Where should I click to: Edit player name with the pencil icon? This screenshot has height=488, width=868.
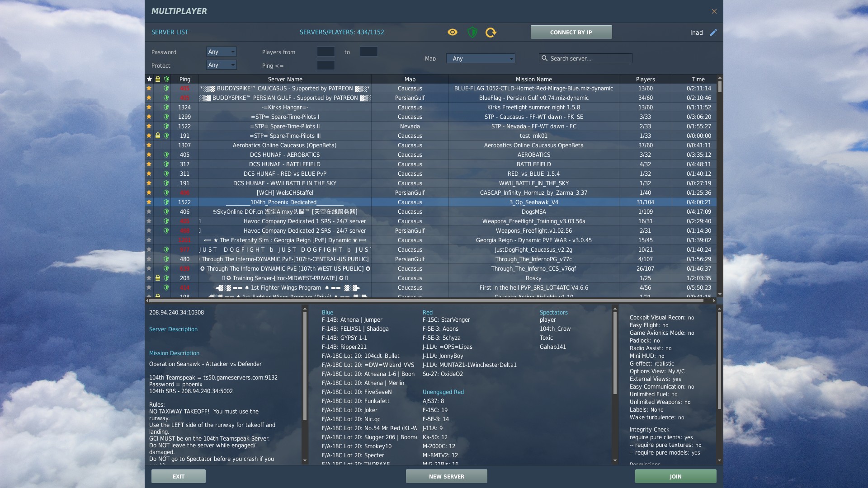[713, 32]
